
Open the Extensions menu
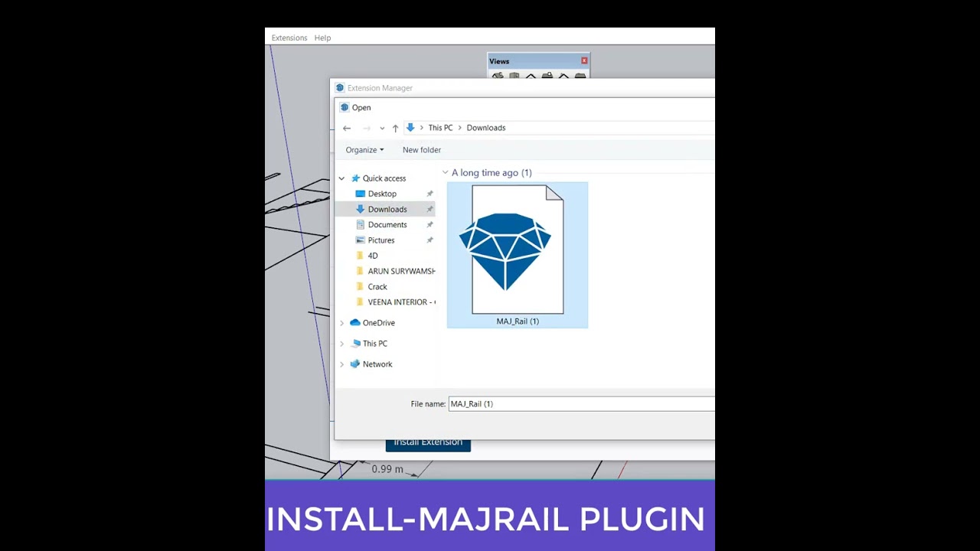pos(289,37)
